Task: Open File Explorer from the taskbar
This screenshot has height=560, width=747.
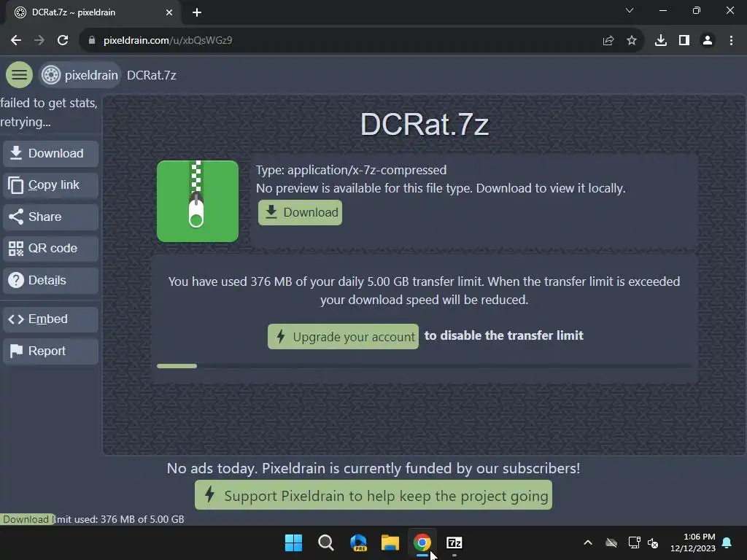Action: [x=390, y=542]
